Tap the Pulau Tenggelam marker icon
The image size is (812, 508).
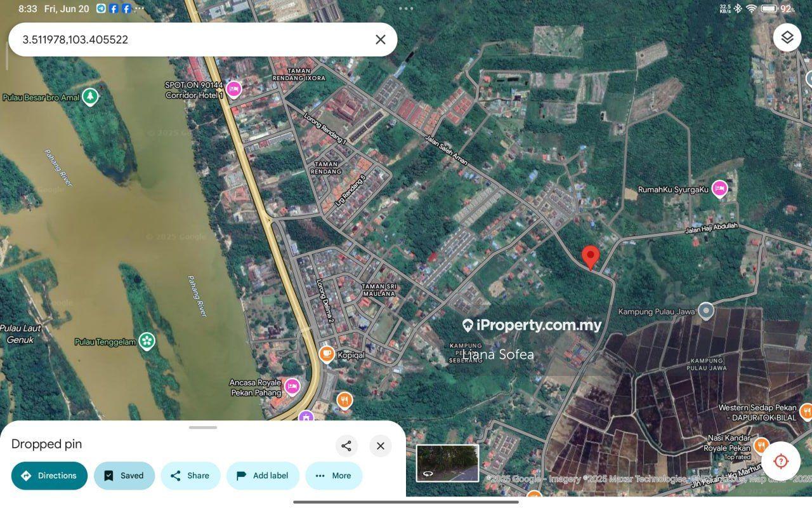click(x=147, y=342)
